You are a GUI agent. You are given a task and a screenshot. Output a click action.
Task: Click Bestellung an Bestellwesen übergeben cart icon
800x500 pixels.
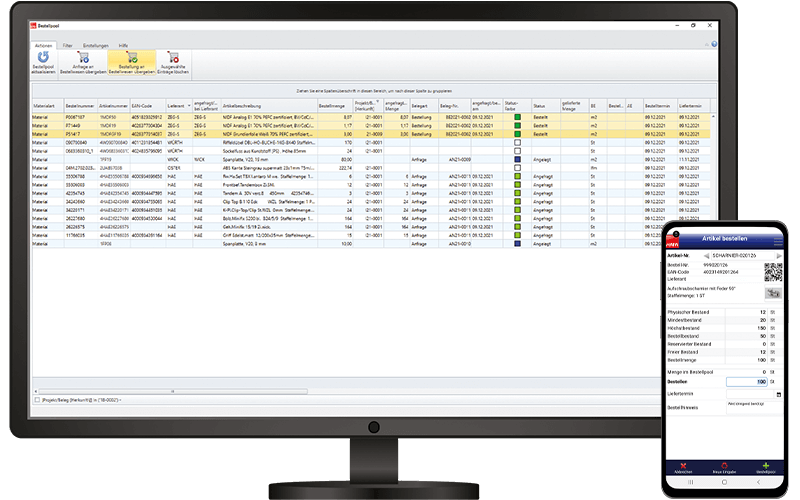pyautogui.click(x=132, y=57)
